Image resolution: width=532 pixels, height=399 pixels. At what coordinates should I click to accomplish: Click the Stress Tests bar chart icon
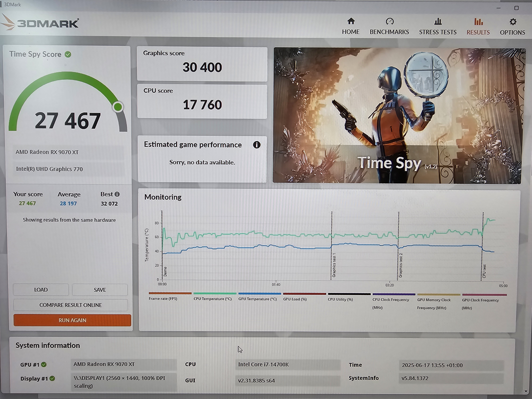(438, 22)
